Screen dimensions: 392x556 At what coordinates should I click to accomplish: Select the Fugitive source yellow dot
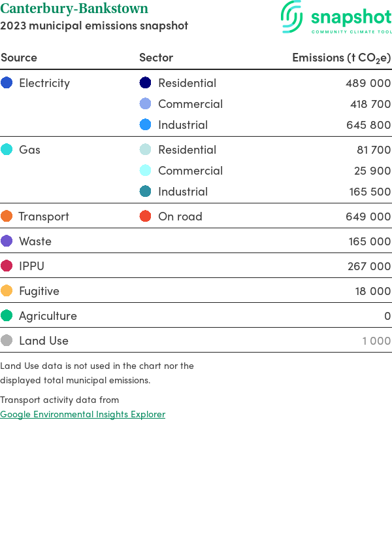[x=7, y=291]
